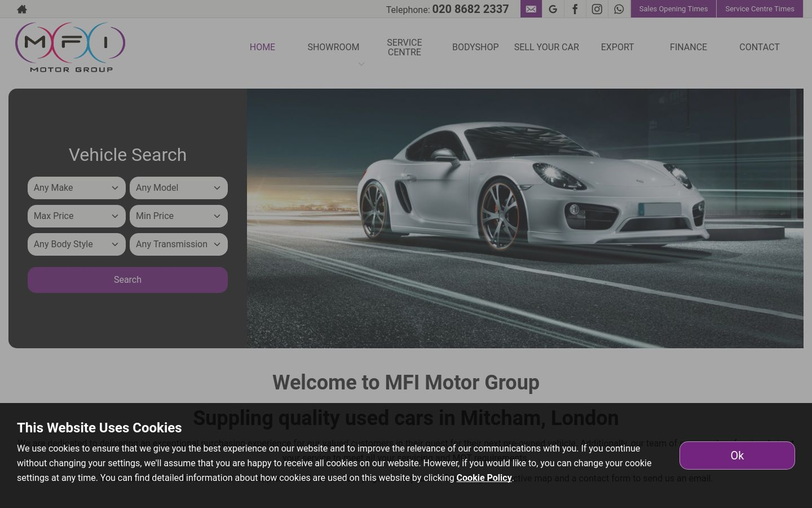Open the Showroom menu item

coord(333,47)
